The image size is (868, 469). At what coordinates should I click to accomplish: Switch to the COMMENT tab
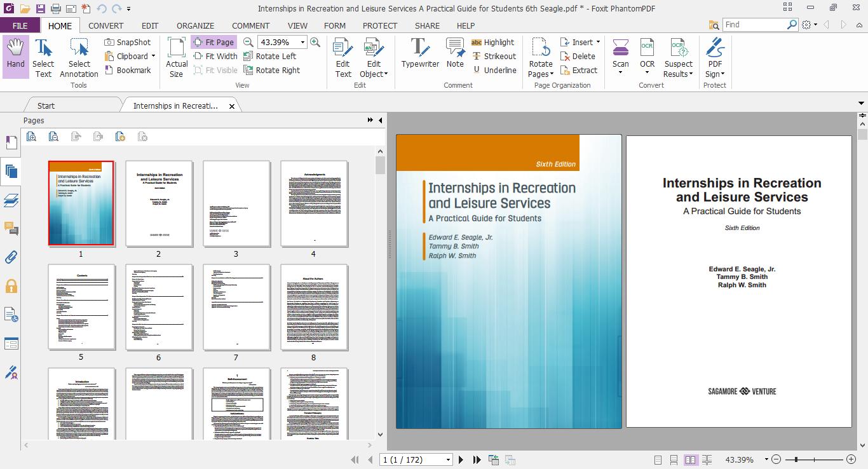250,25
